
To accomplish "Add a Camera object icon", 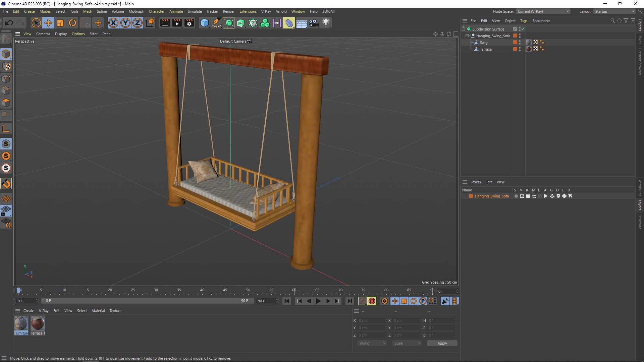I will click(314, 23).
